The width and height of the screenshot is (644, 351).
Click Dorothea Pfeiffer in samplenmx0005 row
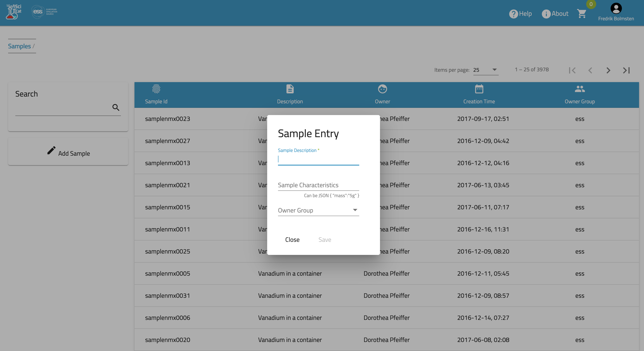tap(387, 273)
